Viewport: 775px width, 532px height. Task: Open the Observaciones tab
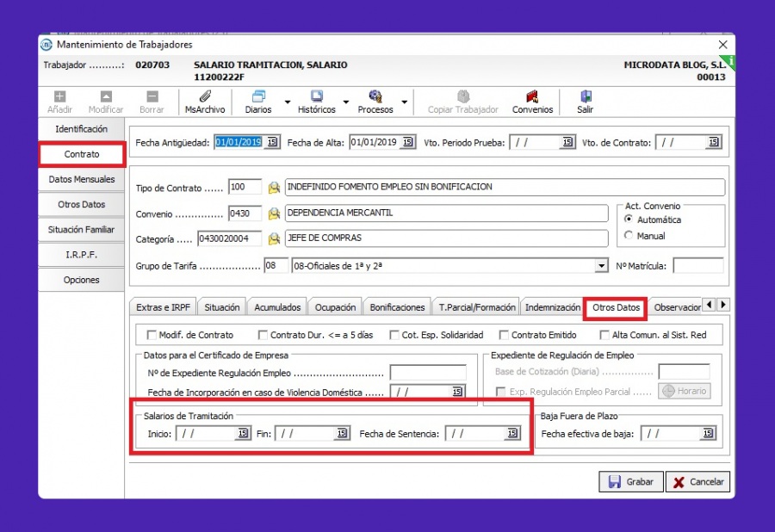click(676, 307)
